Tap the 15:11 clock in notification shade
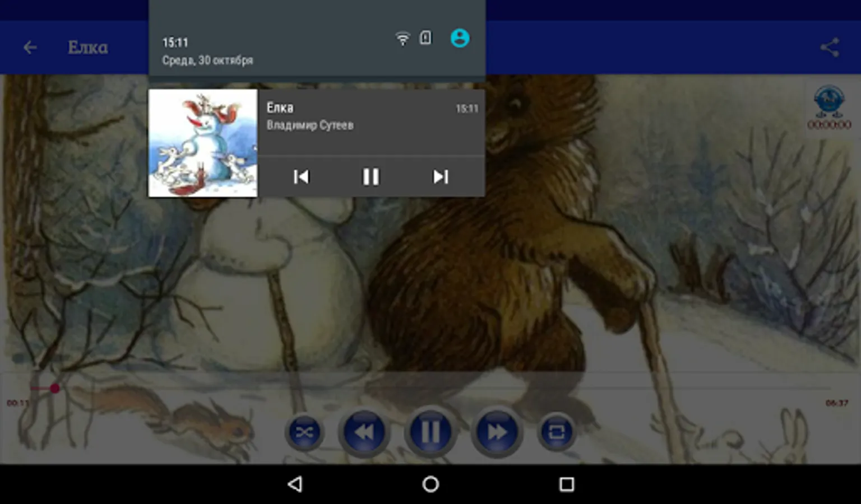861x504 pixels. click(175, 43)
